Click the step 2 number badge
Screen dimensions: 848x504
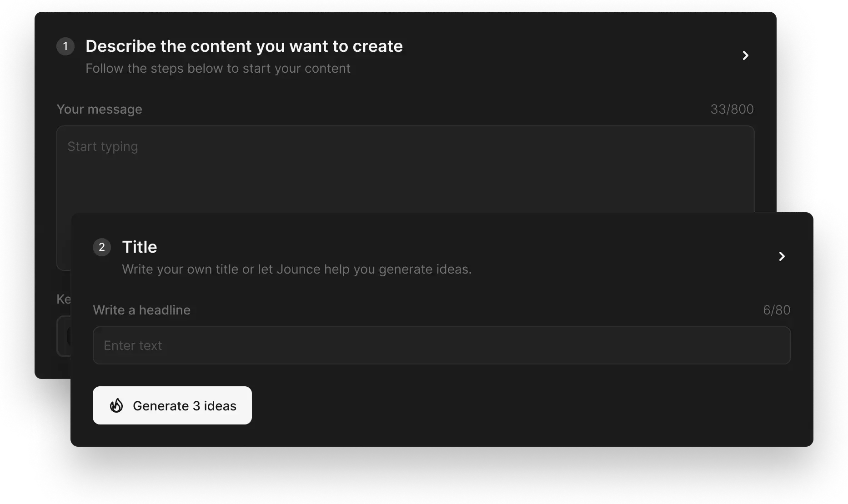pos(102,247)
